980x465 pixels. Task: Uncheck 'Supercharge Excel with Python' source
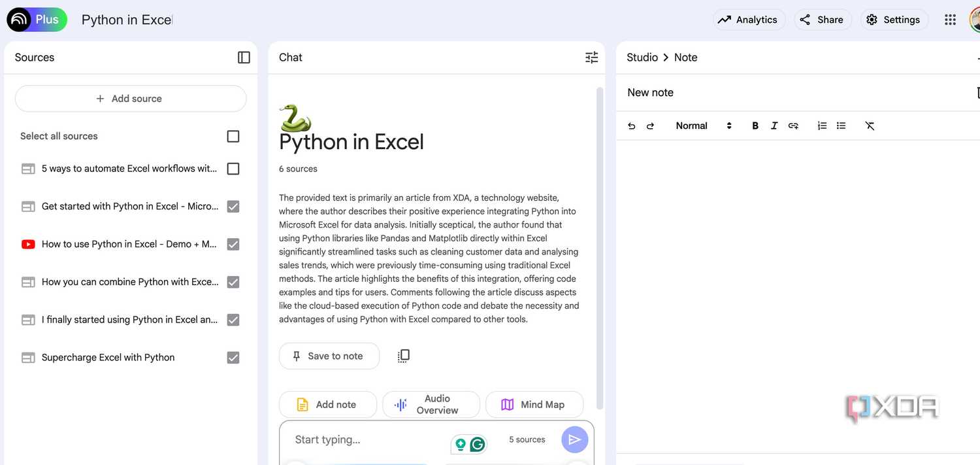click(233, 358)
